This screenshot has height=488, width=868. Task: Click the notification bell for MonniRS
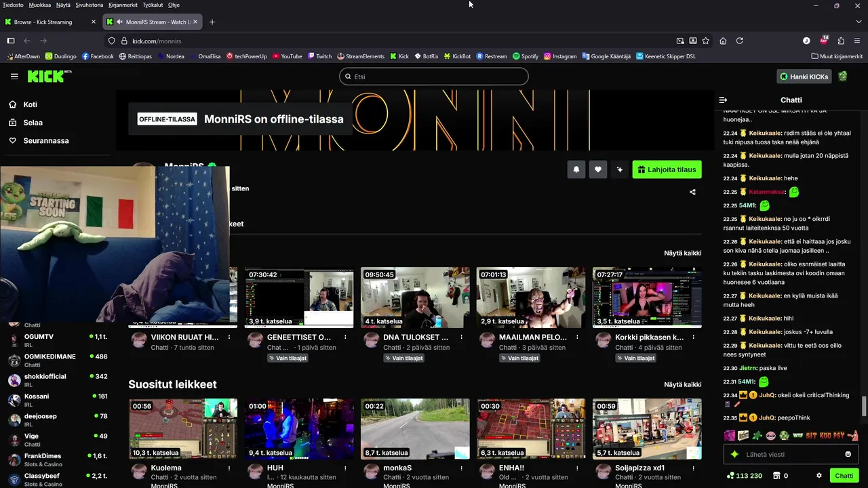[x=576, y=169]
